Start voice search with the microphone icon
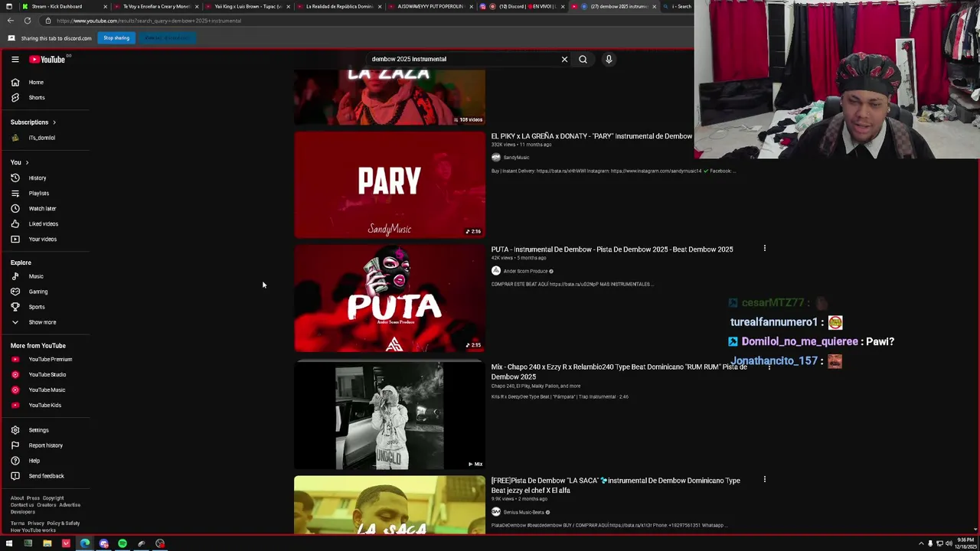The width and height of the screenshot is (980, 551). [609, 59]
